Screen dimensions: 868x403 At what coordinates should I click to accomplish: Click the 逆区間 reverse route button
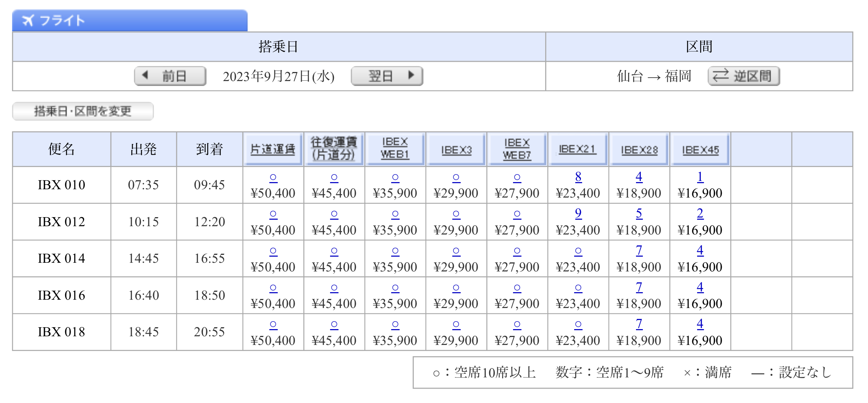[x=744, y=76]
